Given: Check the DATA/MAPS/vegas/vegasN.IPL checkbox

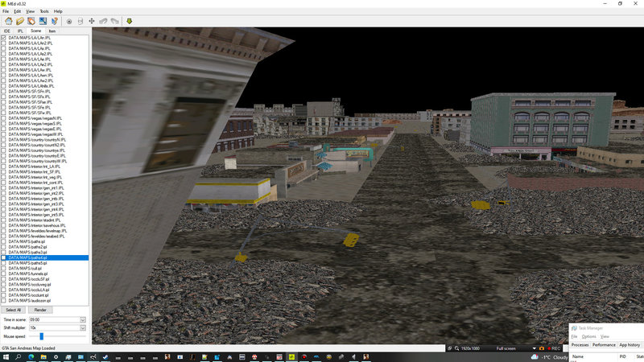Looking at the screenshot, I should 4,118.
